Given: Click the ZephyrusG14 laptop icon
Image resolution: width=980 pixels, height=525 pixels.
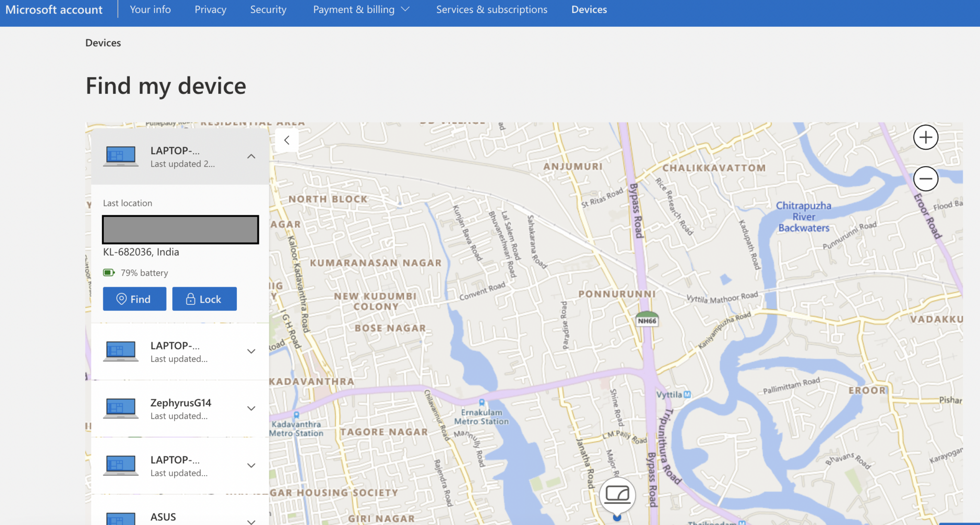Looking at the screenshot, I should click(121, 408).
